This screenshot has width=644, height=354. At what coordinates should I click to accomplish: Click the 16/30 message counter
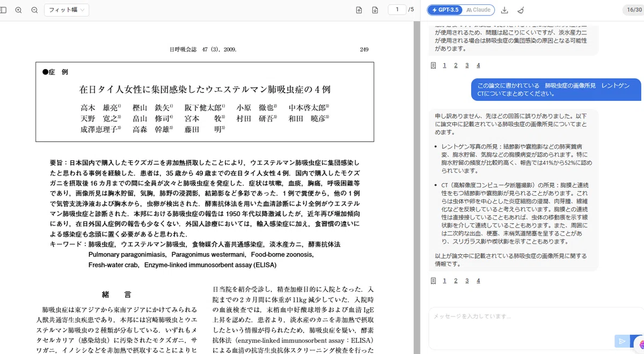tap(633, 10)
